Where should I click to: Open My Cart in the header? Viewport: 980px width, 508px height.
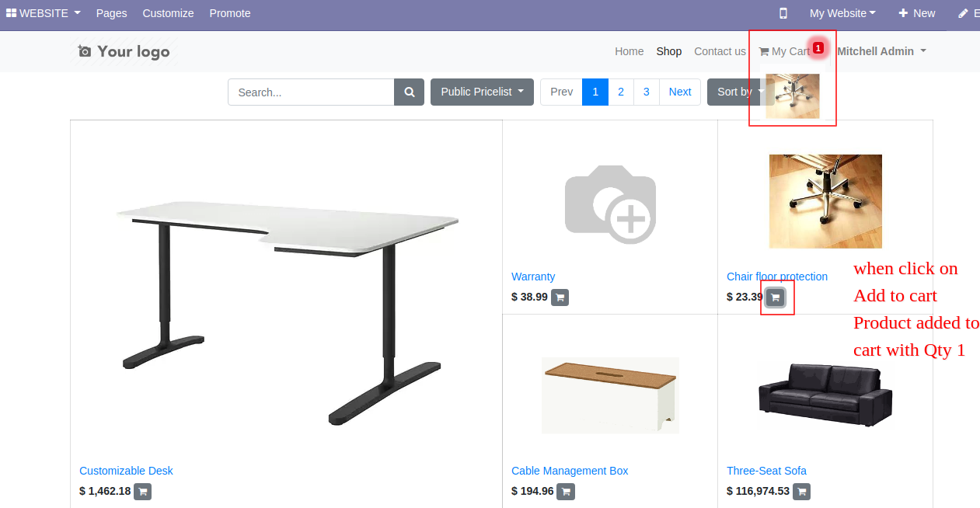785,51
